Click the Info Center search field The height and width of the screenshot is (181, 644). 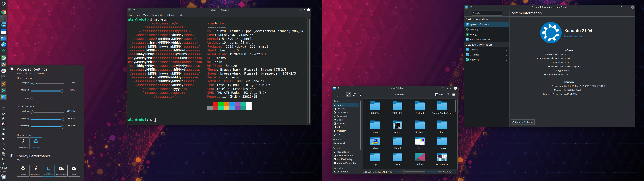coord(487,13)
